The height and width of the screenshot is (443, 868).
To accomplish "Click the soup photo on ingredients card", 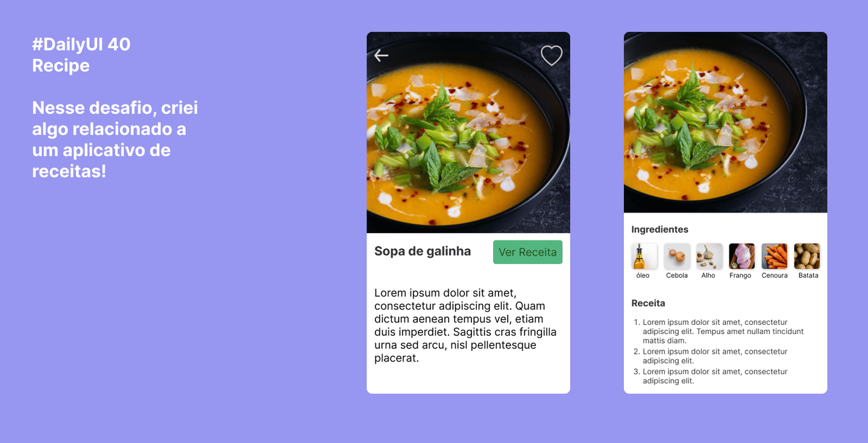I will pyautogui.click(x=725, y=122).
